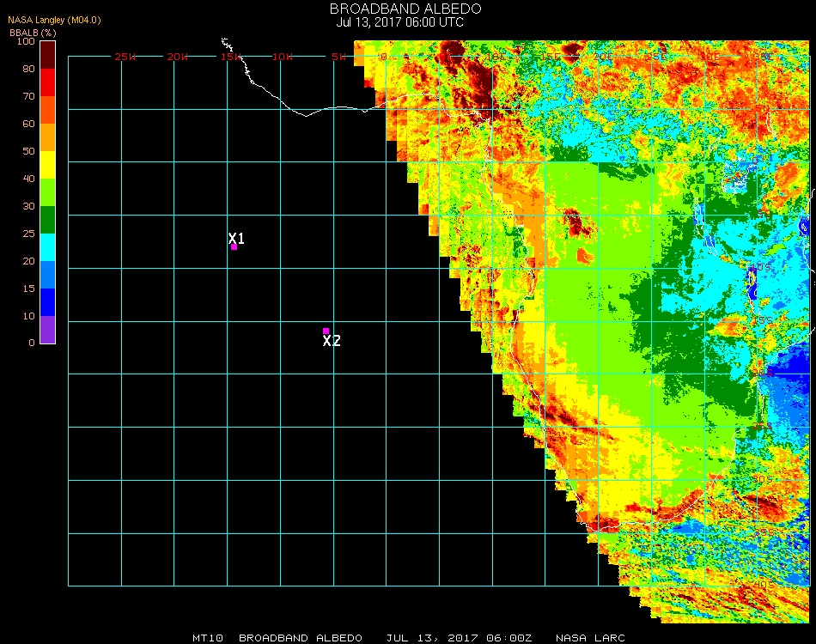Click the NASA LARC text in the footer

(590, 638)
